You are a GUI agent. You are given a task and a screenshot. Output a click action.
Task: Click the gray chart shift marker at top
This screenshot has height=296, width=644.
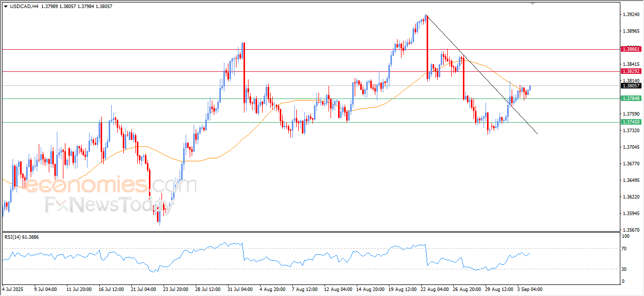pyautogui.click(x=533, y=4)
